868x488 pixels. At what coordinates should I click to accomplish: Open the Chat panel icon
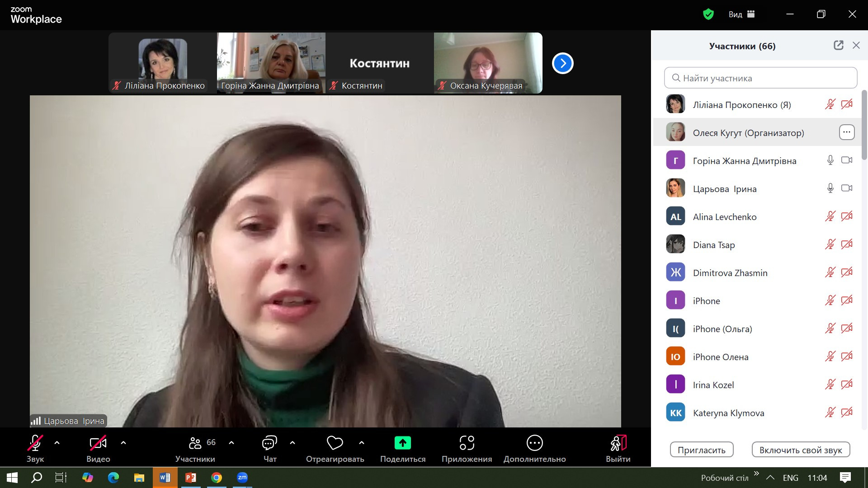point(269,443)
